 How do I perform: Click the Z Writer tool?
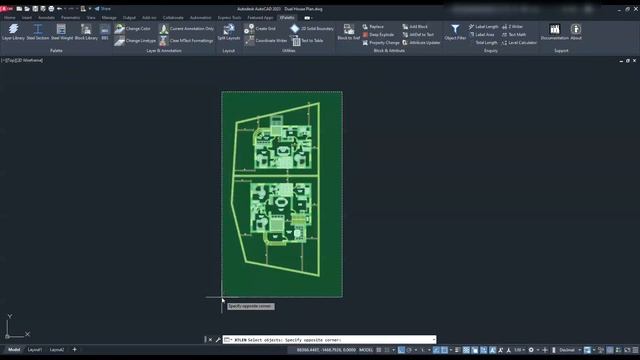click(x=512, y=27)
